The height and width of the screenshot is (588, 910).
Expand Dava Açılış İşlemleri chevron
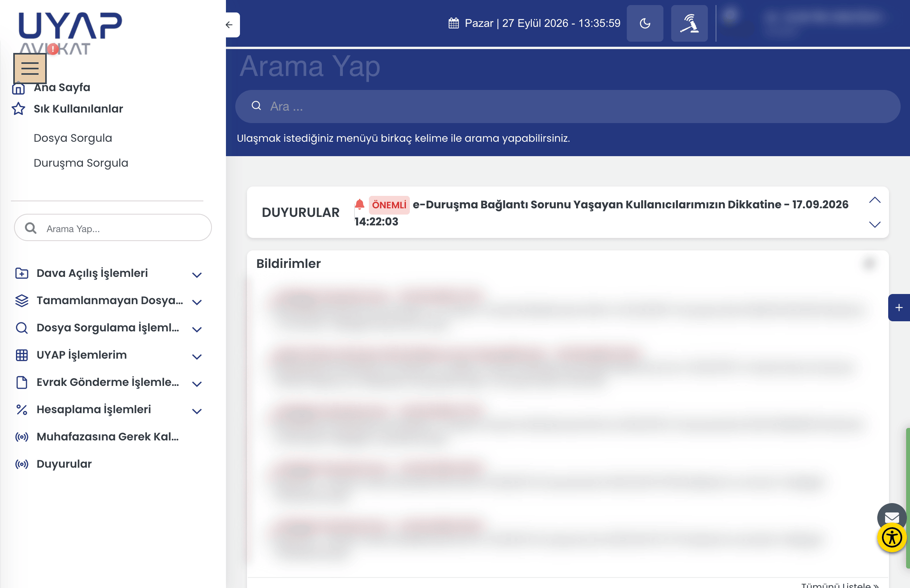[197, 275]
